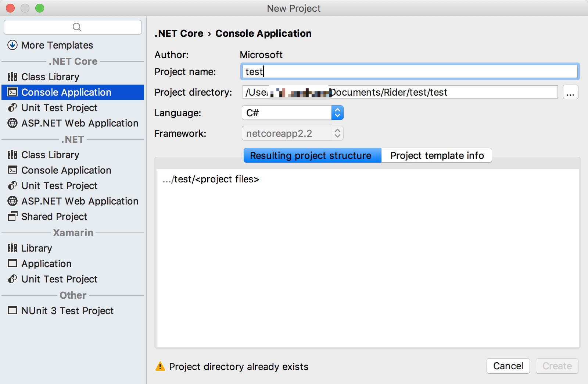
Task: Click the Project name text field
Action: [409, 72]
